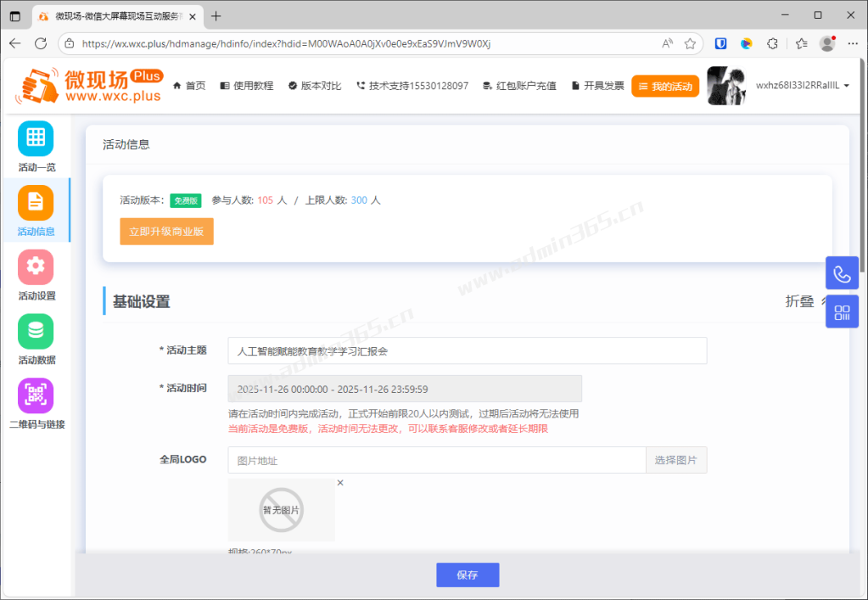Click the blue grid panel floating icon

tap(841, 311)
